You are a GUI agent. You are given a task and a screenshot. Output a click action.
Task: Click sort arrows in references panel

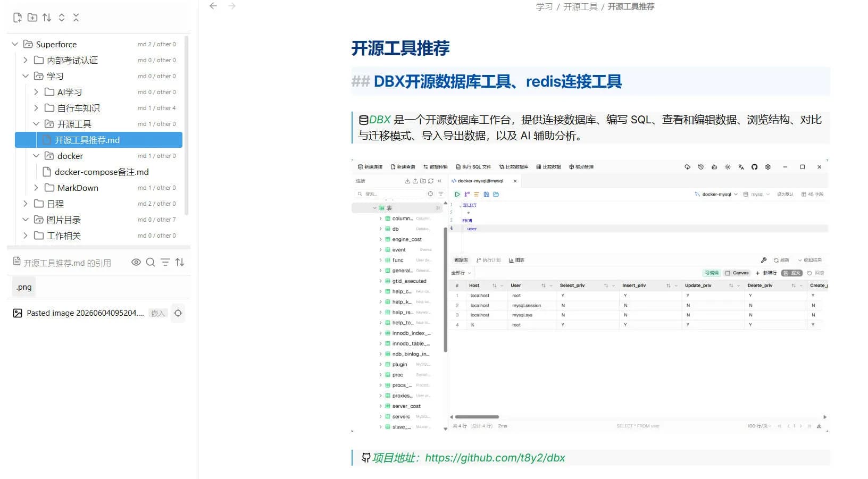point(180,262)
